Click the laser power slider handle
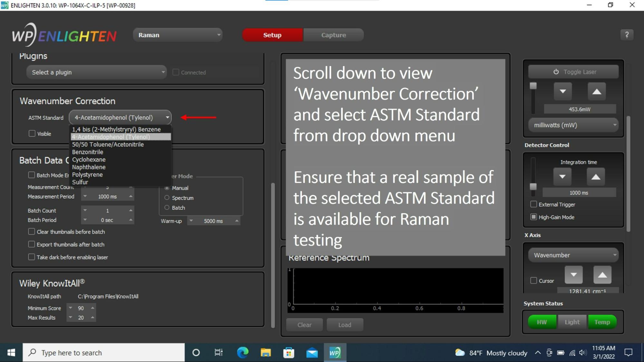 coord(533,86)
